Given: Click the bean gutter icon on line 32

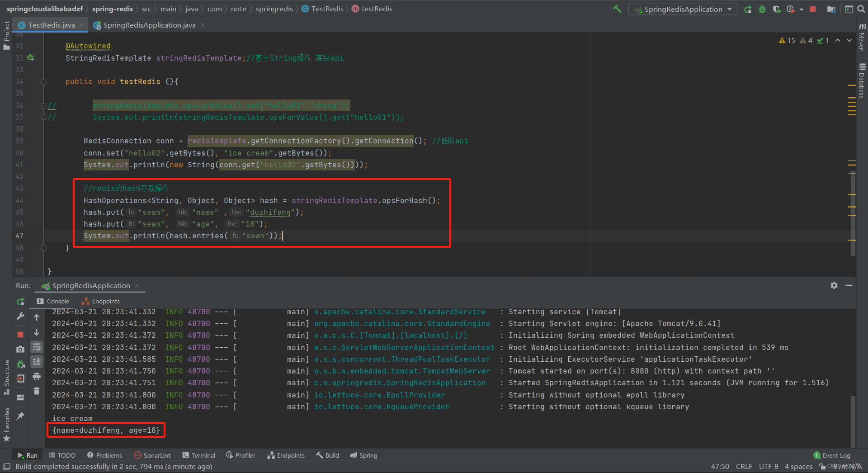Looking at the screenshot, I should click(30, 58).
